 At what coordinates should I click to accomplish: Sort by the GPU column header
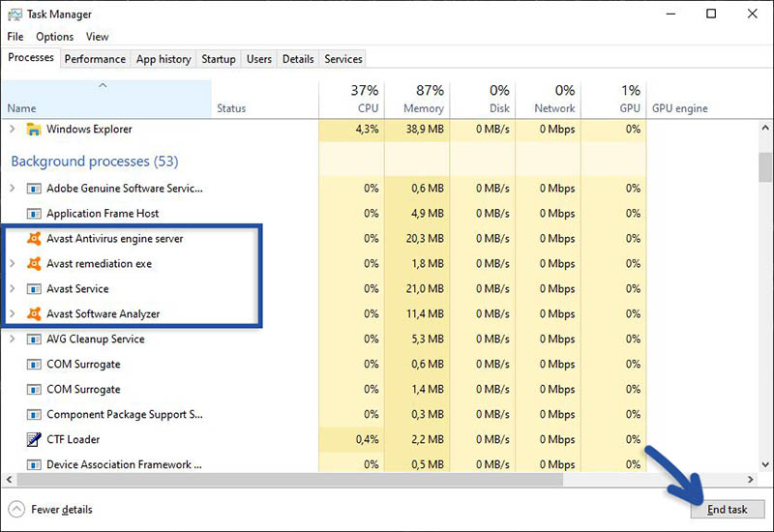tap(613, 99)
